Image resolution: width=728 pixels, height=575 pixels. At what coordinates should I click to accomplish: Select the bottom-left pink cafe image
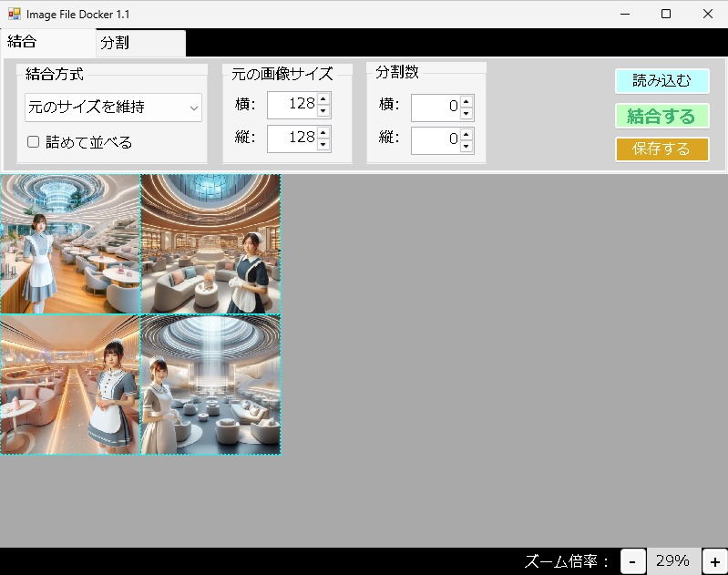pos(70,385)
